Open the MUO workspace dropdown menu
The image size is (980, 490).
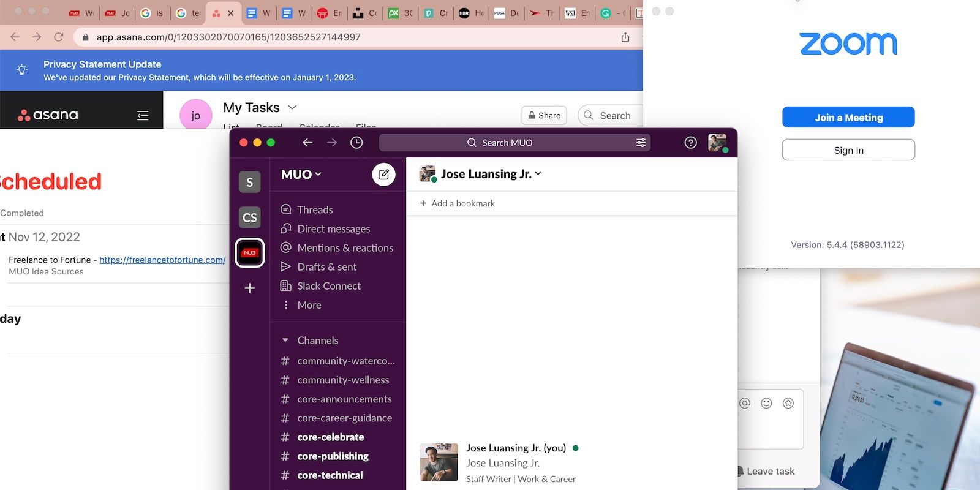(301, 175)
